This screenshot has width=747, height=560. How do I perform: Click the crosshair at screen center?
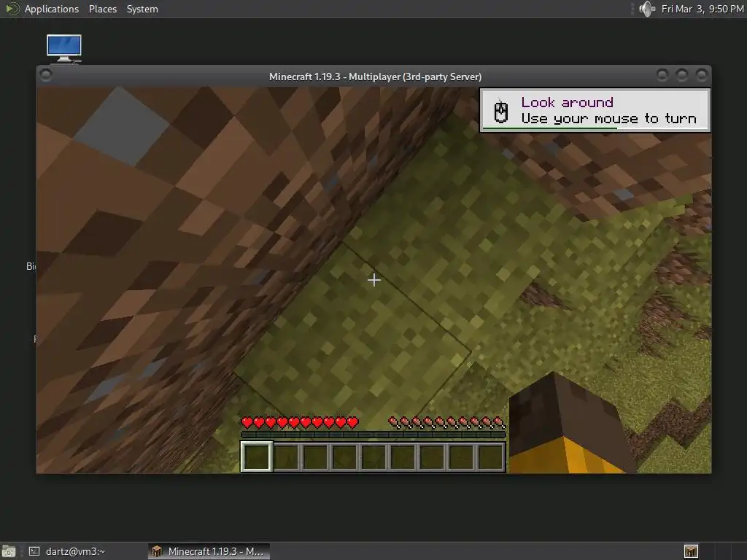coord(374,280)
